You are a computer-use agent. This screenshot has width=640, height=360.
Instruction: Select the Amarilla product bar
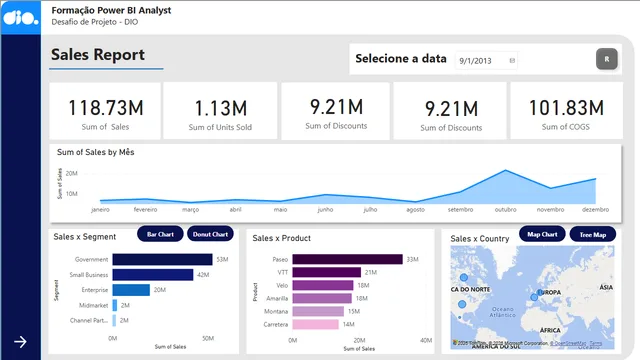pyautogui.click(x=322, y=298)
